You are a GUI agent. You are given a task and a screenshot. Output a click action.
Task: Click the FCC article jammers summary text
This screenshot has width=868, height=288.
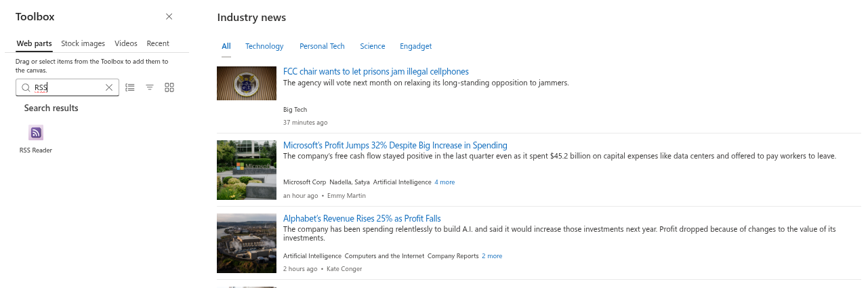pos(426,83)
